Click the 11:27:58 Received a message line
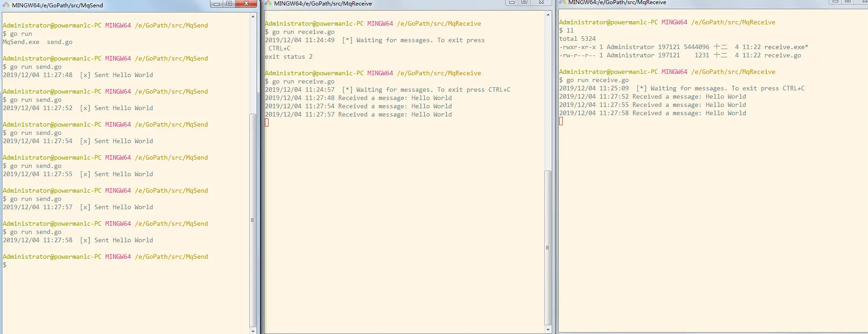The width and height of the screenshot is (868, 334). pyautogui.click(x=653, y=113)
